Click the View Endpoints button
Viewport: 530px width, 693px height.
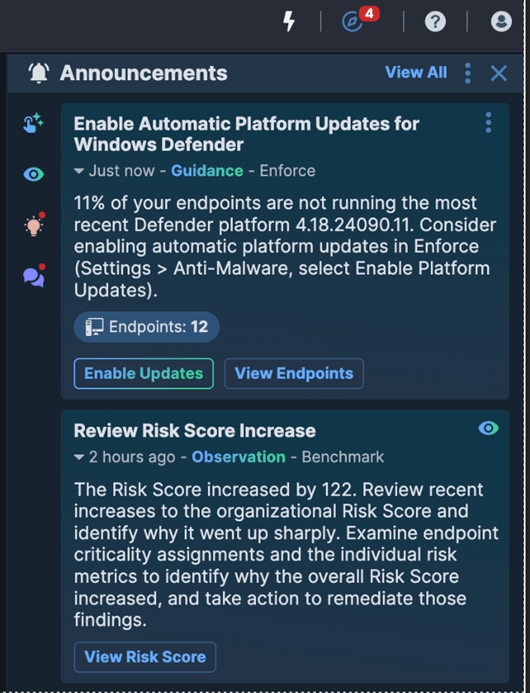[x=294, y=373]
